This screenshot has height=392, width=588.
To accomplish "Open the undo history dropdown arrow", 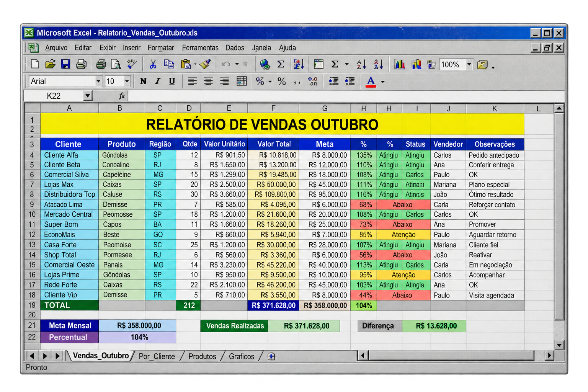I will tap(237, 64).
